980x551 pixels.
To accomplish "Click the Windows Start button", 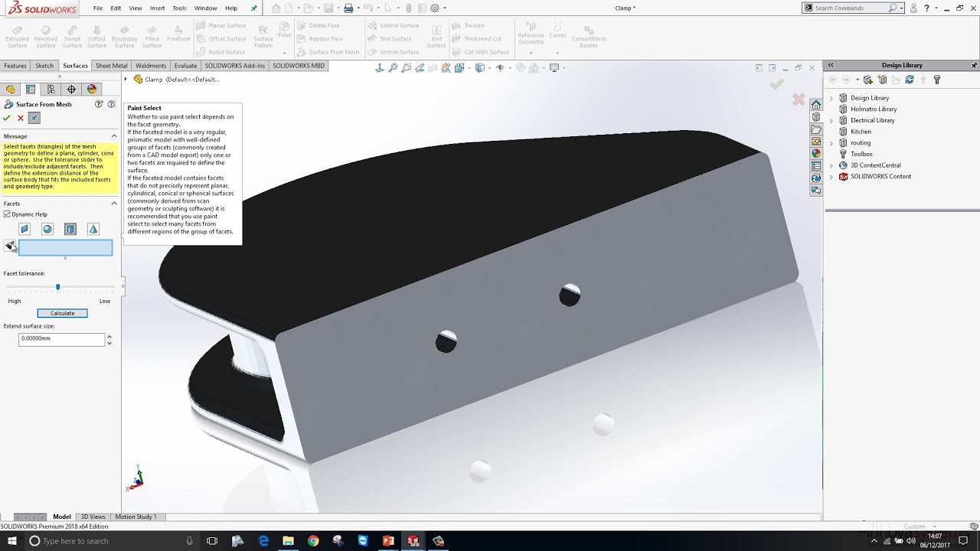I will (x=12, y=541).
